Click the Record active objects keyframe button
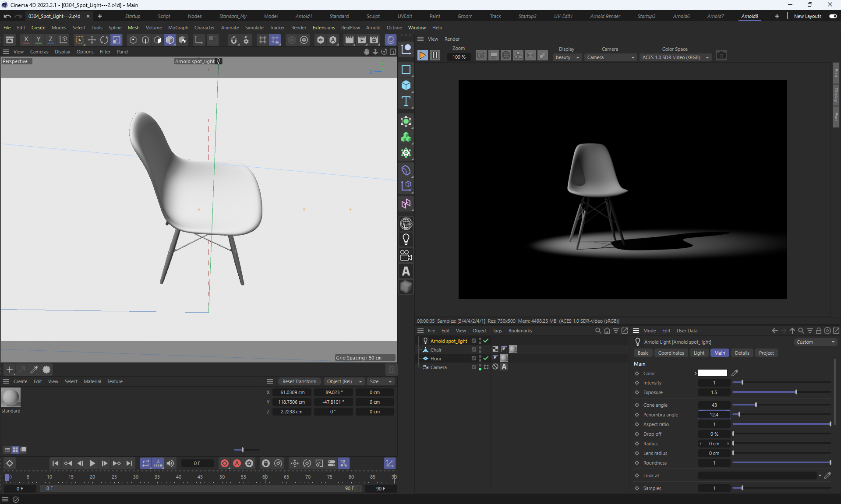The height and width of the screenshot is (504, 841). (225, 463)
